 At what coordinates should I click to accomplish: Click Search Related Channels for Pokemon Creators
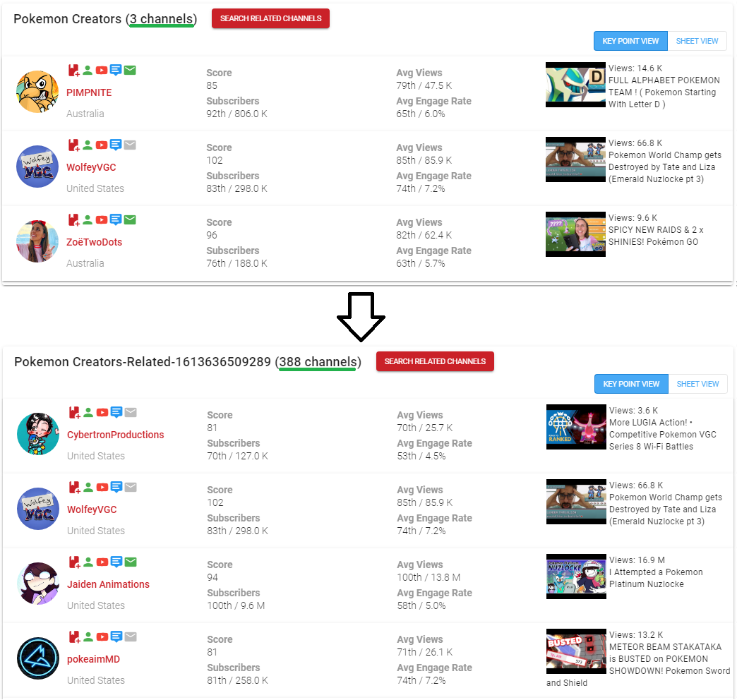(271, 18)
